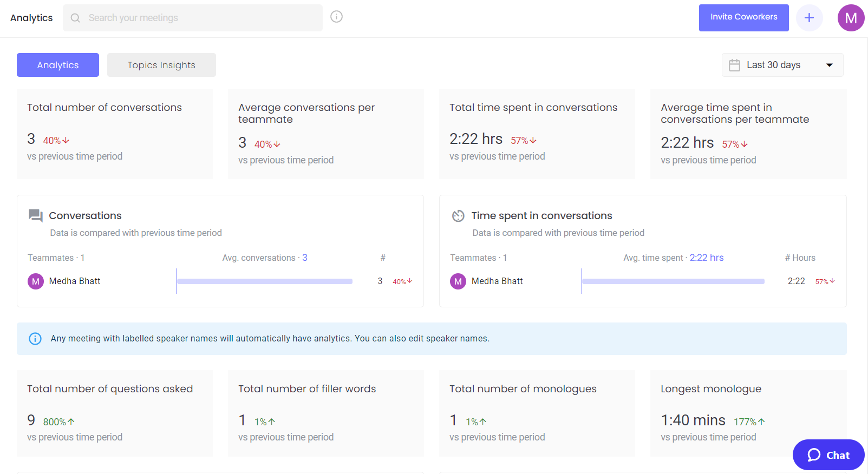This screenshot has width=868, height=474.
Task: Click the Conversations chat bubble icon
Action: click(36, 216)
